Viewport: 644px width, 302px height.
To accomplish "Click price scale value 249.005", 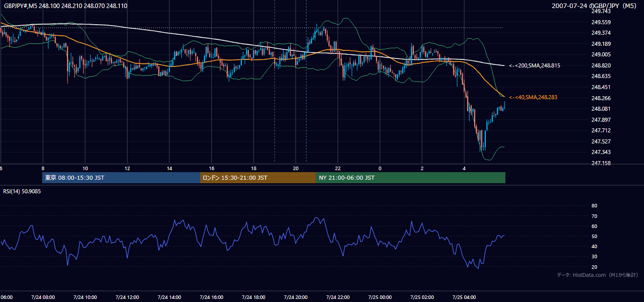I will 601,54.
